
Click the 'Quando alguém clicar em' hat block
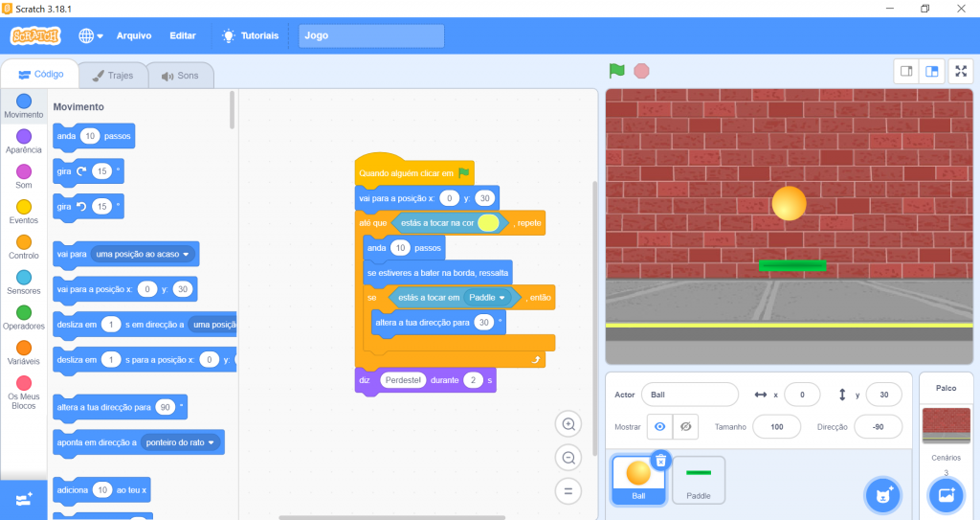point(414,171)
